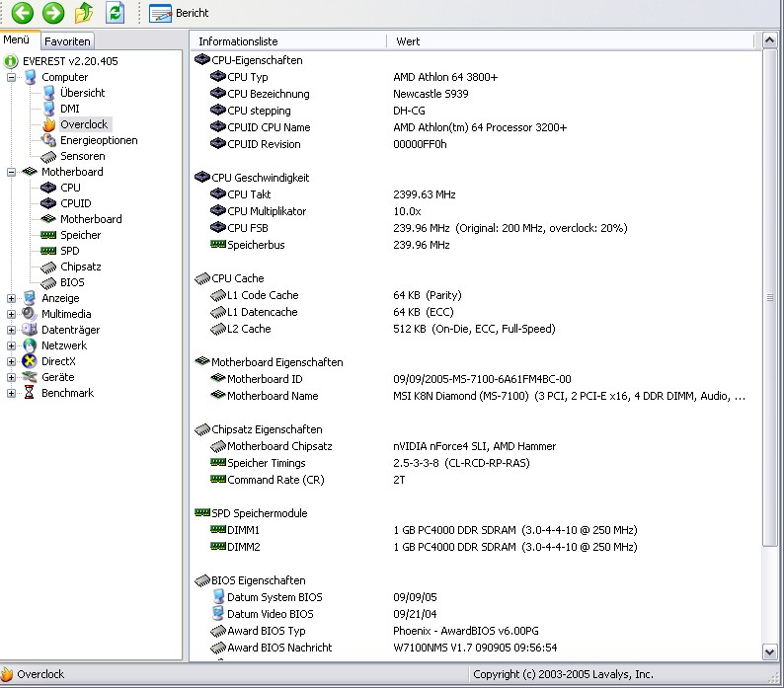Click the Sensoren chip icon
This screenshot has height=688, width=784.
point(48,157)
